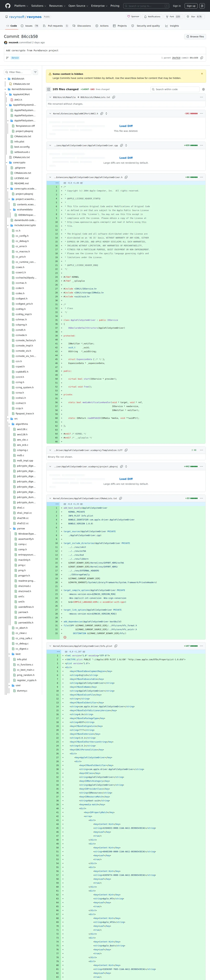Collapse the AHCI.h diff section
This screenshot has width=210, height=980.
click(x=50, y=113)
